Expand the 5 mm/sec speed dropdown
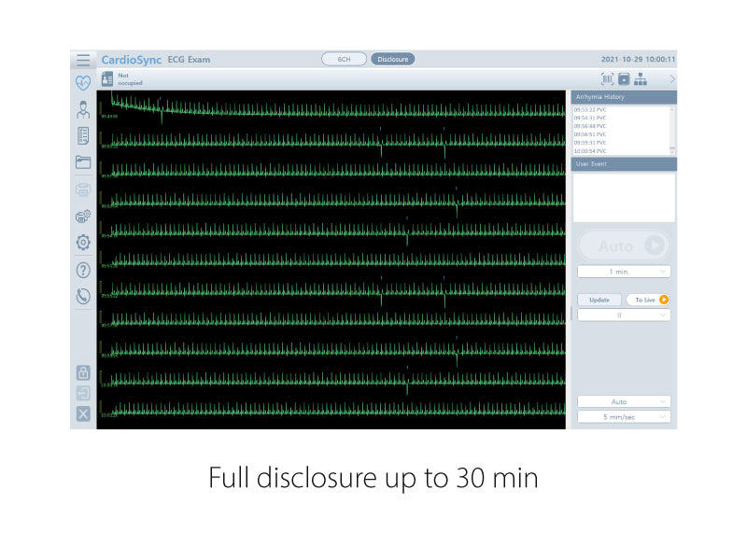 [624, 417]
